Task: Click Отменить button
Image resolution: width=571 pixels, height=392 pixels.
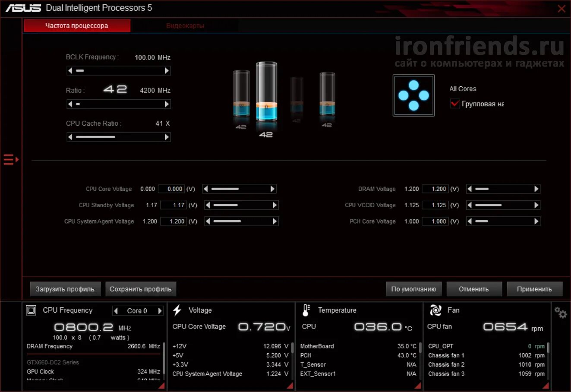Action: tap(474, 289)
